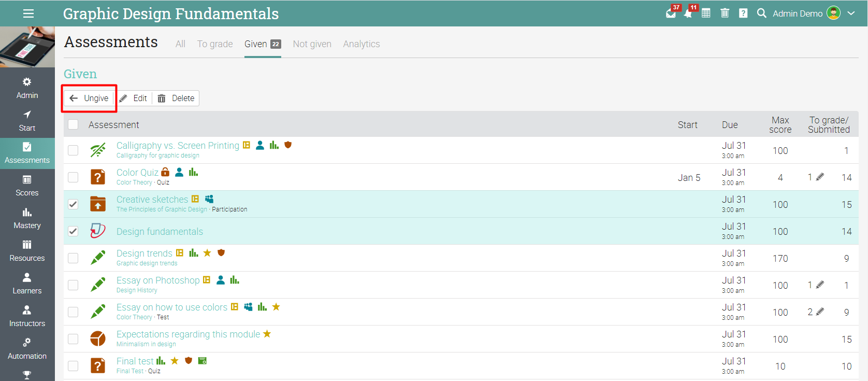868x381 pixels.
Task: Click the course thumbnail image
Action: (27, 47)
